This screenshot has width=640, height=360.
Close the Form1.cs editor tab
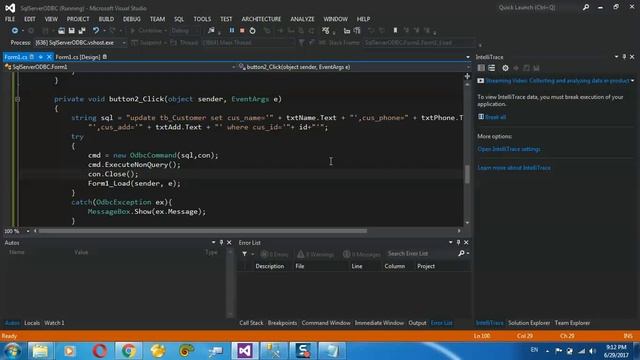coord(49,57)
